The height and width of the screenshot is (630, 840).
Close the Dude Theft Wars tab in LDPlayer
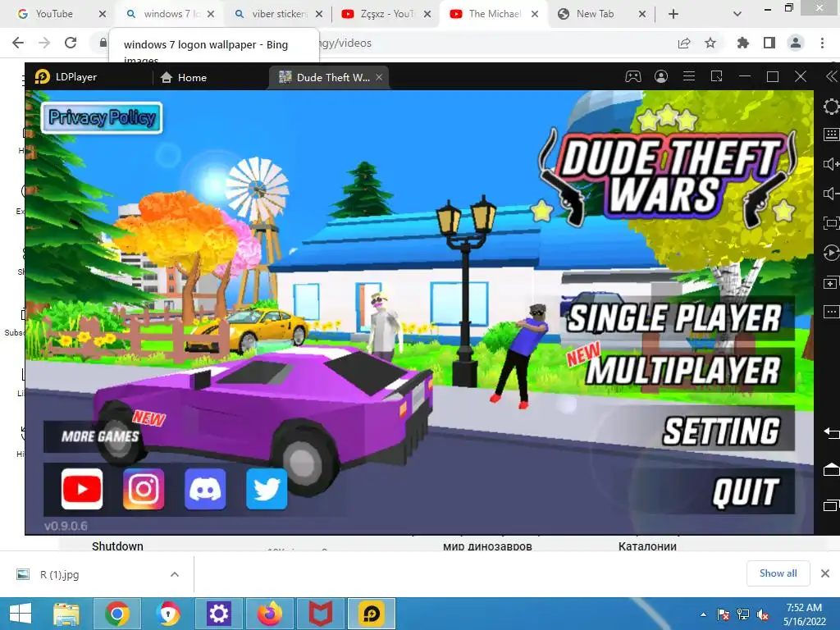click(x=379, y=77)
